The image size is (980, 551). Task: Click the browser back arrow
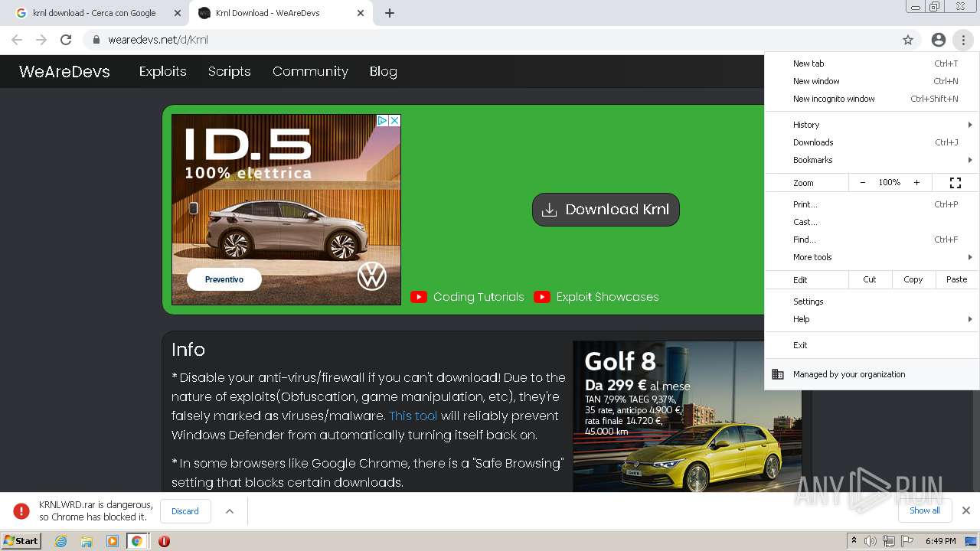[17, 40]
